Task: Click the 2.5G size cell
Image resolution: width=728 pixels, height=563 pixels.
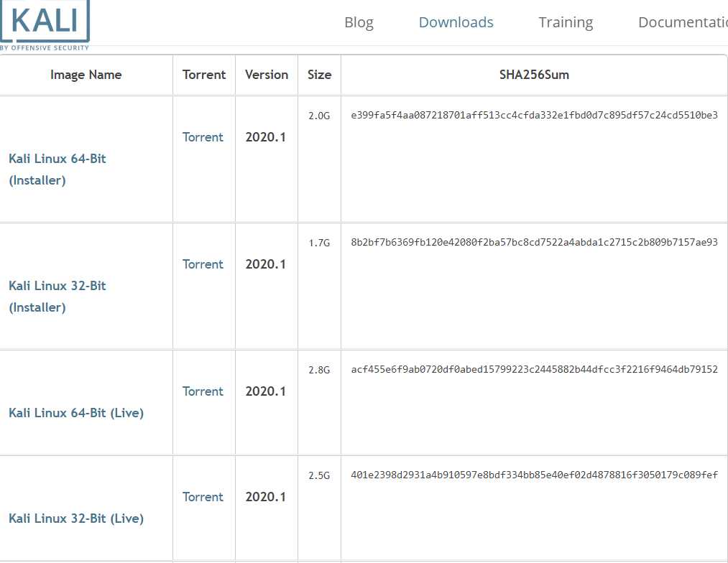Action: coord(319,475)
